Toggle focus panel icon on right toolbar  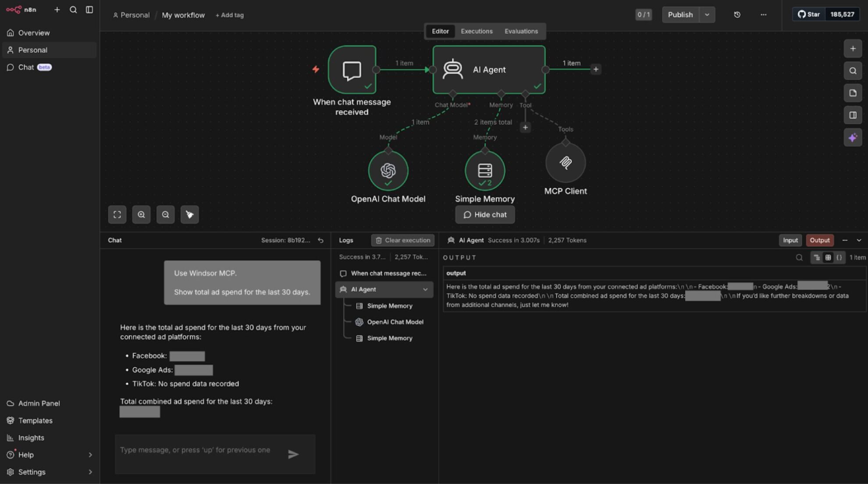tap(853, 115)
